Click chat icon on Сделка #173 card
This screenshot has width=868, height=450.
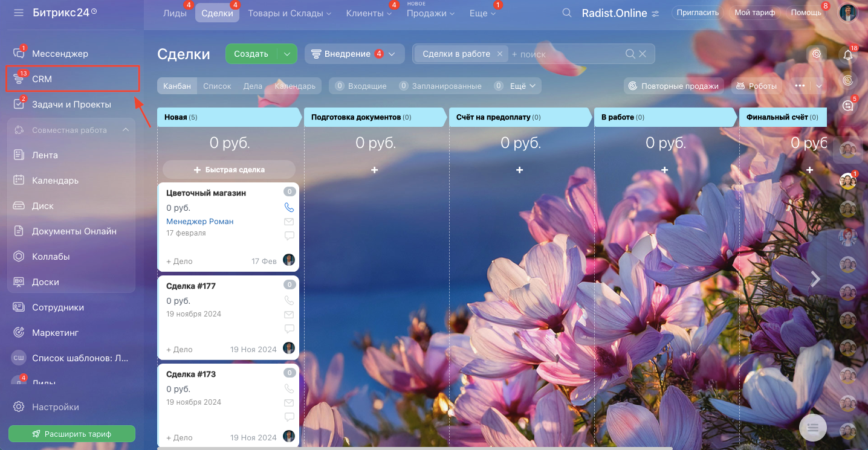[289, 417]
